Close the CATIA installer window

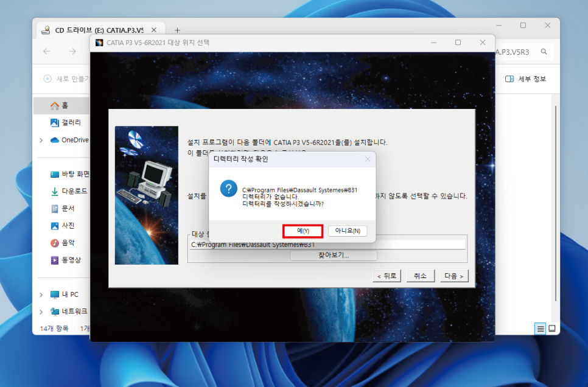(x=483, y=43)
